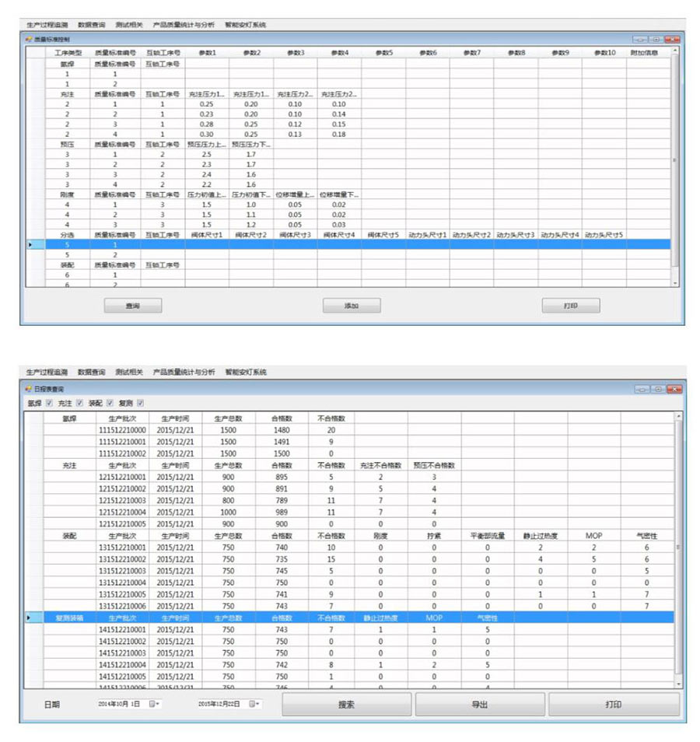Viewport: 700px width, 742px height.
Task: Toggle the 充注 checkbox
Action: coord(79,403)
